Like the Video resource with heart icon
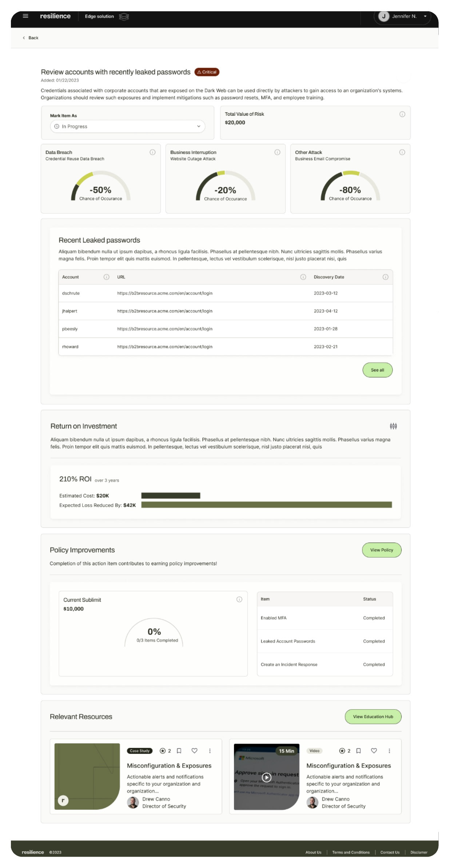454x868 pixels. tap(374, 751)
